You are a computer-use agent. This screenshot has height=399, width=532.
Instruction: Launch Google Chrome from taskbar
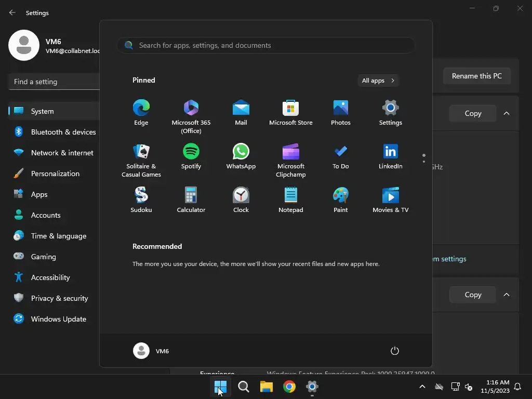(x=289, y=387)
